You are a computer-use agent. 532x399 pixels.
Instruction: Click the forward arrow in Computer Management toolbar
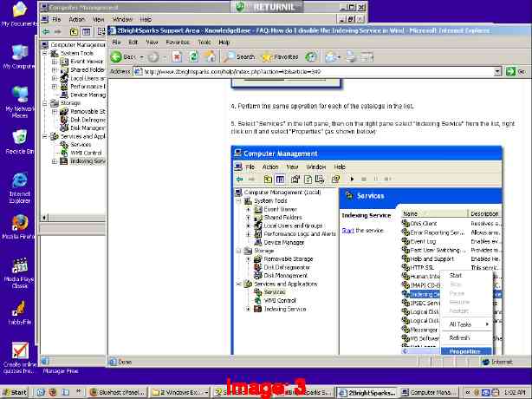(x=58, y=31)
